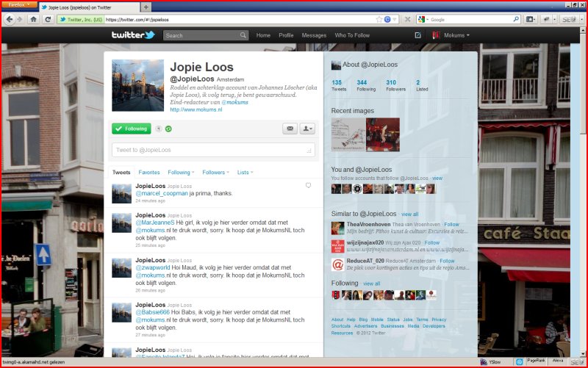Viewport: 588px width, 368px height.
Task: Click wijzijnajax020 red avatar icon
Action: 337,246
